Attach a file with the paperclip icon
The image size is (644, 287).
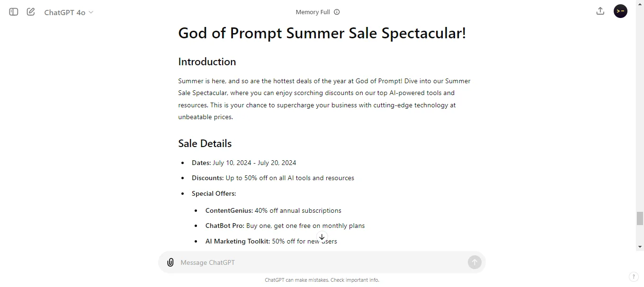coord(170,262)
